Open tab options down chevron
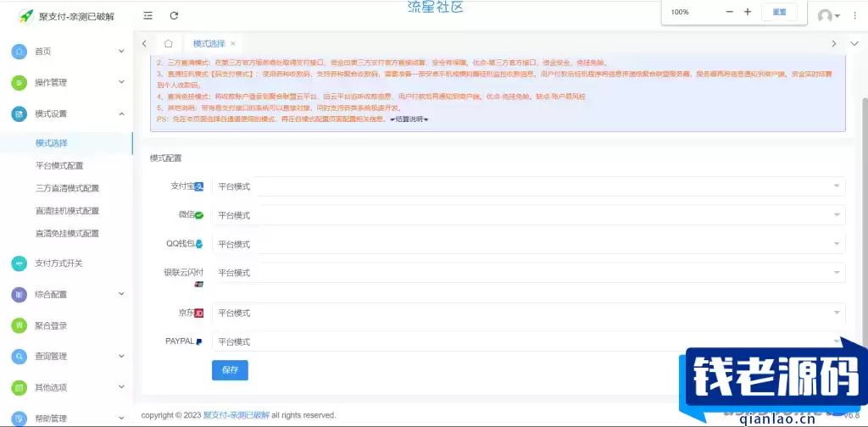 854,43
